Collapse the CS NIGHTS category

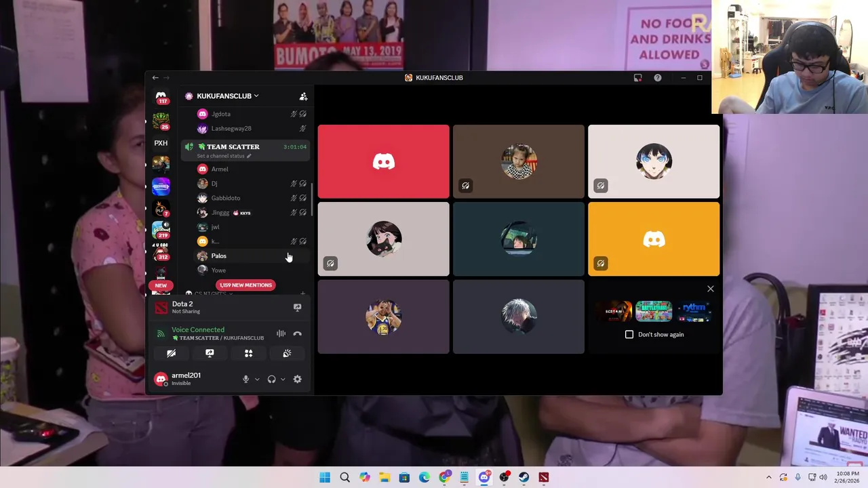pyautogui.click(x=210, y=293)
